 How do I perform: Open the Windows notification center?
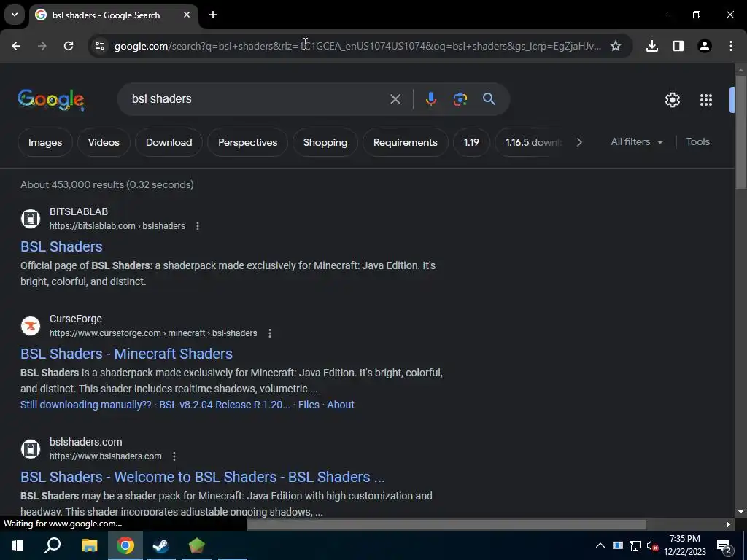(724, 545)
